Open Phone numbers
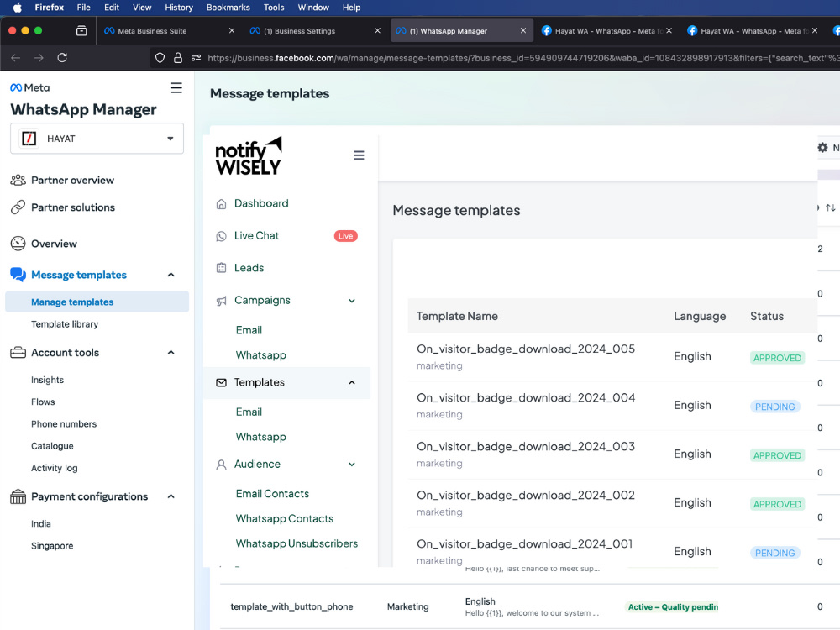840x630 pixels. 64,423
